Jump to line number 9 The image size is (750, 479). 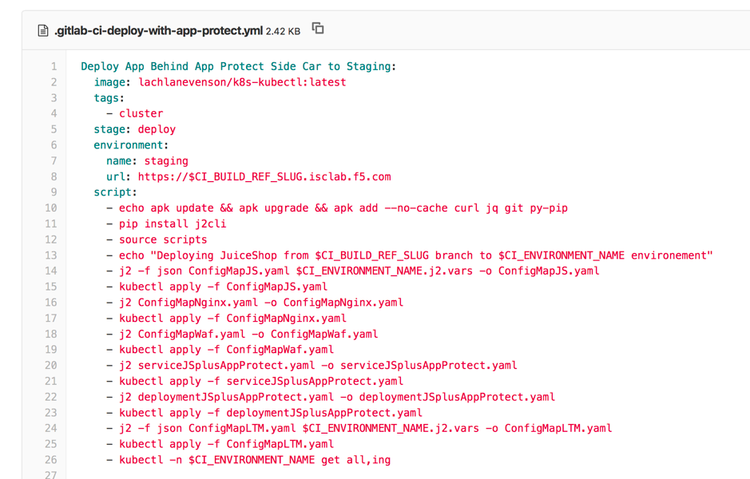click(x=53, y=192)
